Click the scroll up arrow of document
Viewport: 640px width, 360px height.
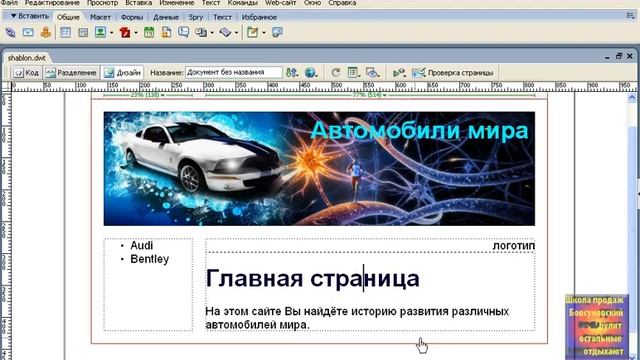click(x=632, y=97)
